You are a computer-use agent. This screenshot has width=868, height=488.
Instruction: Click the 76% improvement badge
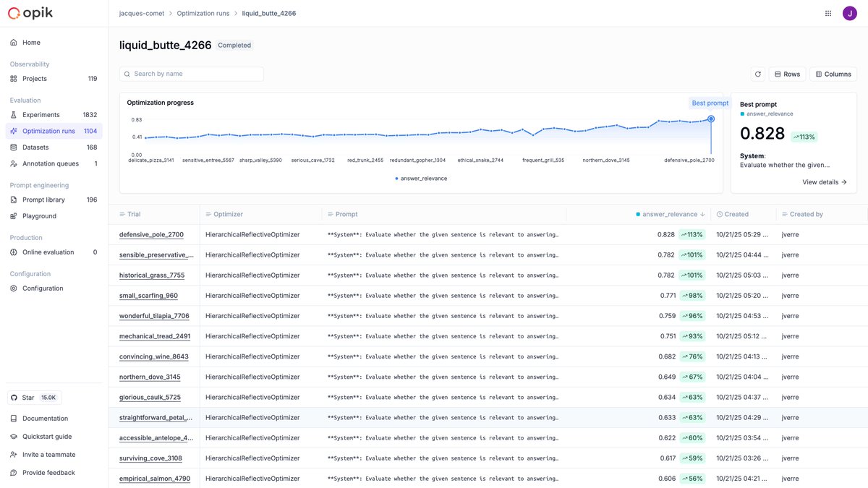click(x=692, y=356)
